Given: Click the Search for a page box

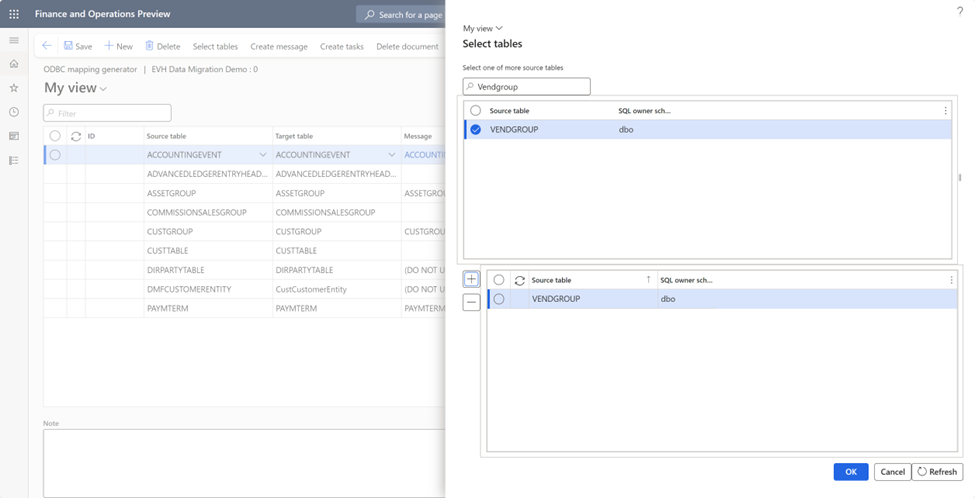Looking at the screenshot, I should pyautogui.click(x=402, y=14).
